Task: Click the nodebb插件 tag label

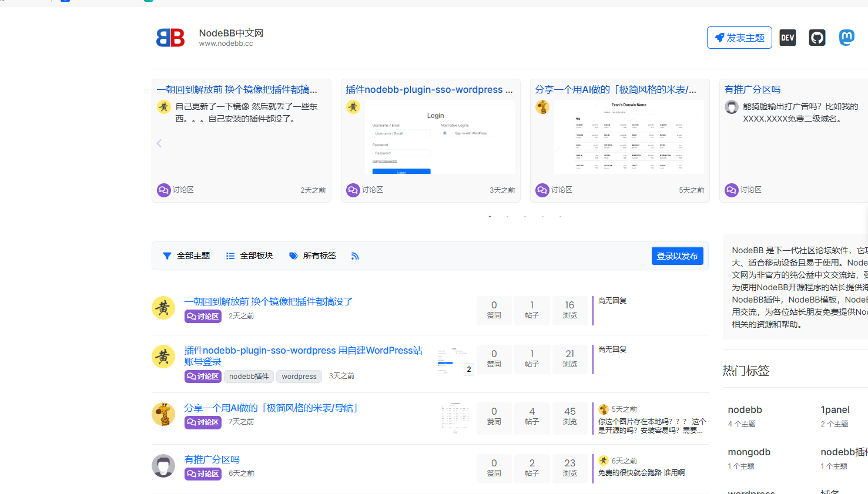Action: 249,377
